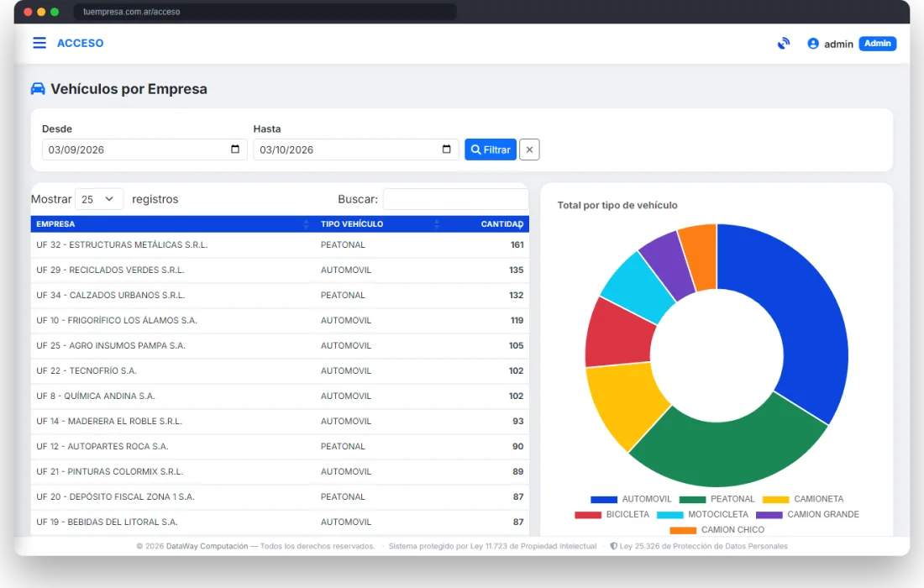Image resolution: width=924 pixels, height=588 pixels.
Task: Select row UF 29 - RECICLADOS VERDES S.R.L.
Action: [280, 270]
